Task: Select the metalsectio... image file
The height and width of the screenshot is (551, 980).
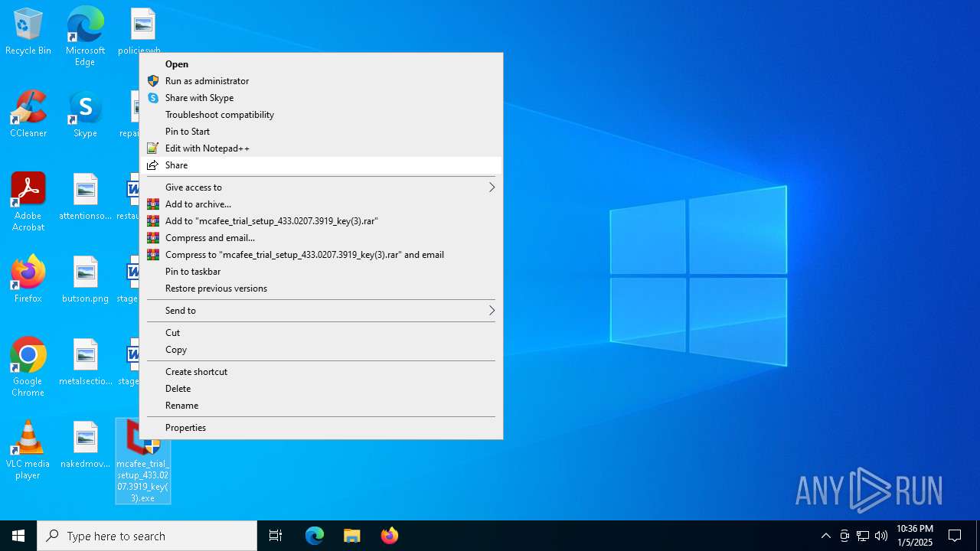Action: click(x=85, y=362)
